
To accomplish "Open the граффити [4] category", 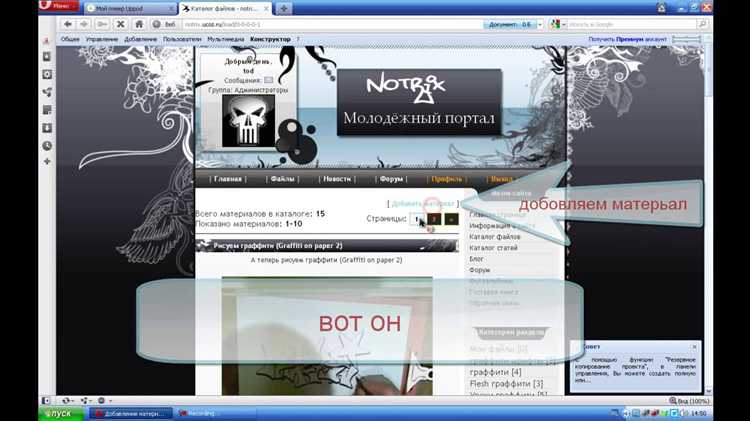I will click(495, 372).
